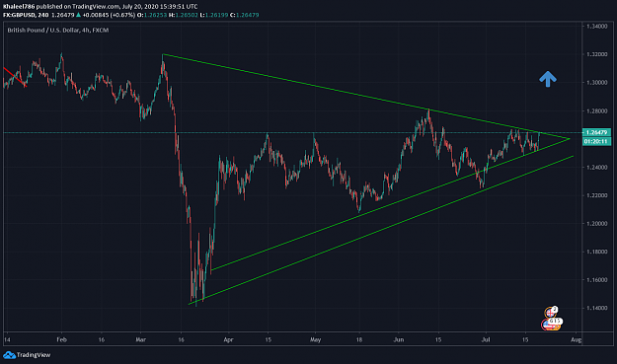
Task: Click the L:1.26199 low value
Action: tap(214, 15)
